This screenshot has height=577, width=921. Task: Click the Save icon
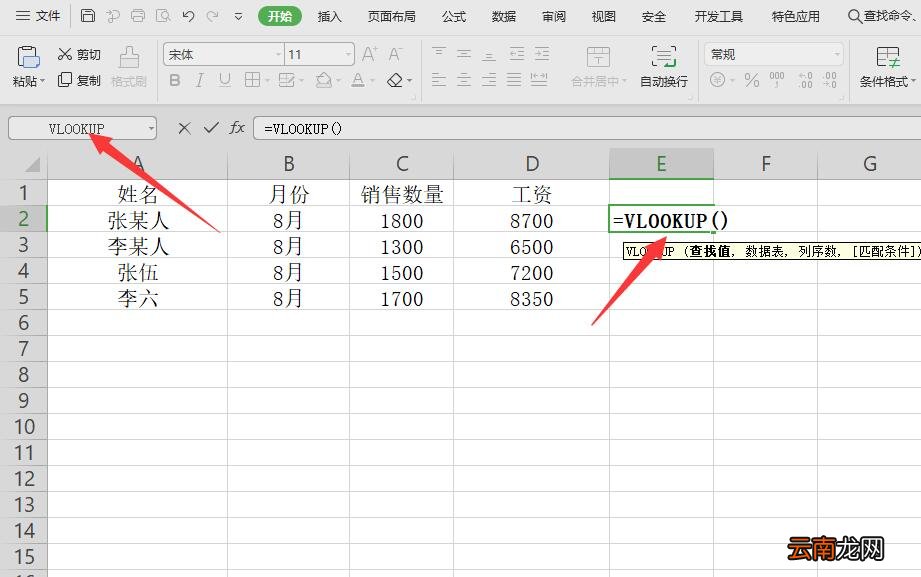[88, 16]
